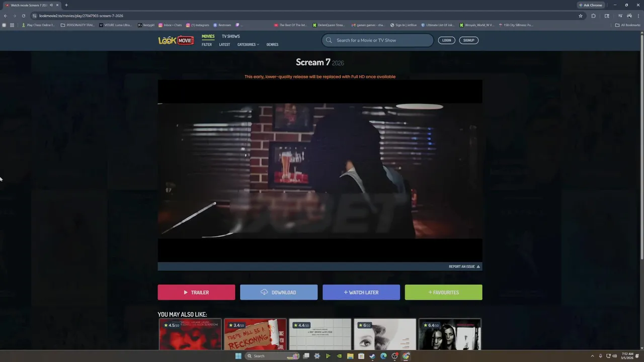Viewport: 644px width, 362px height.
Task: Click the bookmarks apps grid icon
Action: [12, 25]
